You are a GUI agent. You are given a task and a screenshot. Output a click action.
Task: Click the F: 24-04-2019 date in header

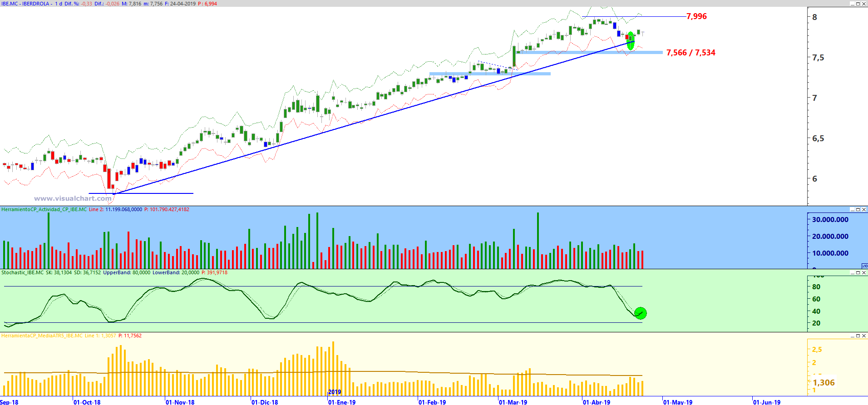[180, 4]
